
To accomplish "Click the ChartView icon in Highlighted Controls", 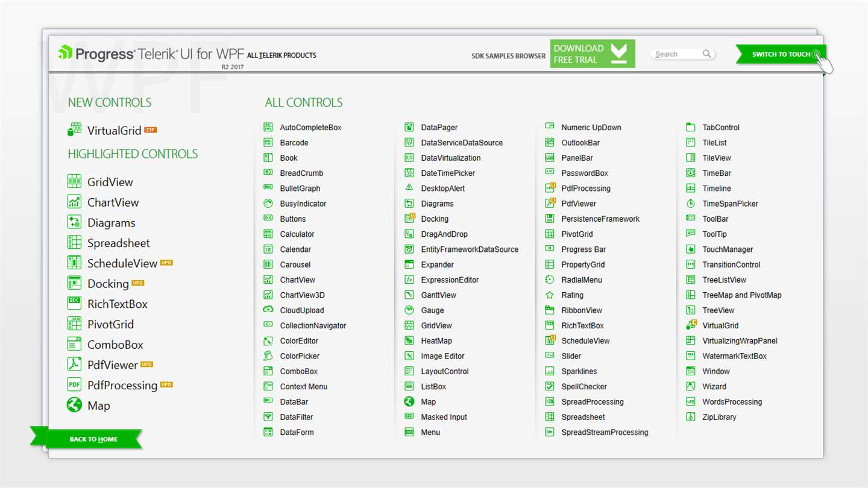I will [74, 202].
